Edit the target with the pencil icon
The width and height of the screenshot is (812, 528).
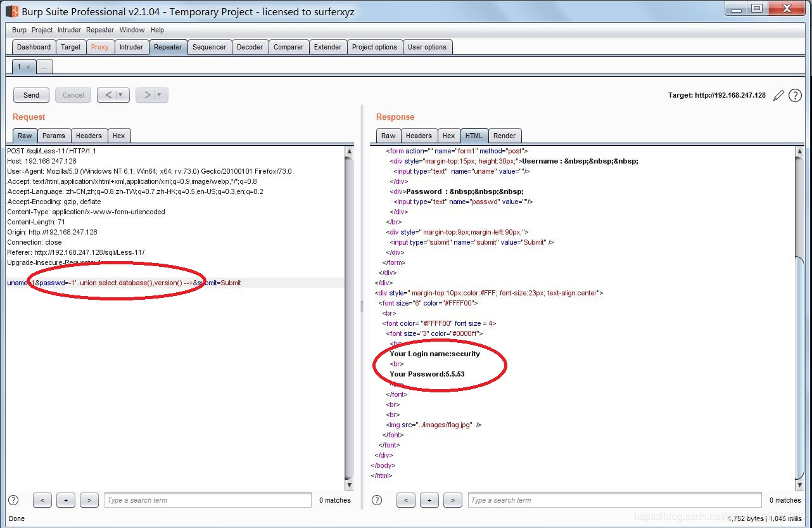pyautogui.click(x=778, y=95)
